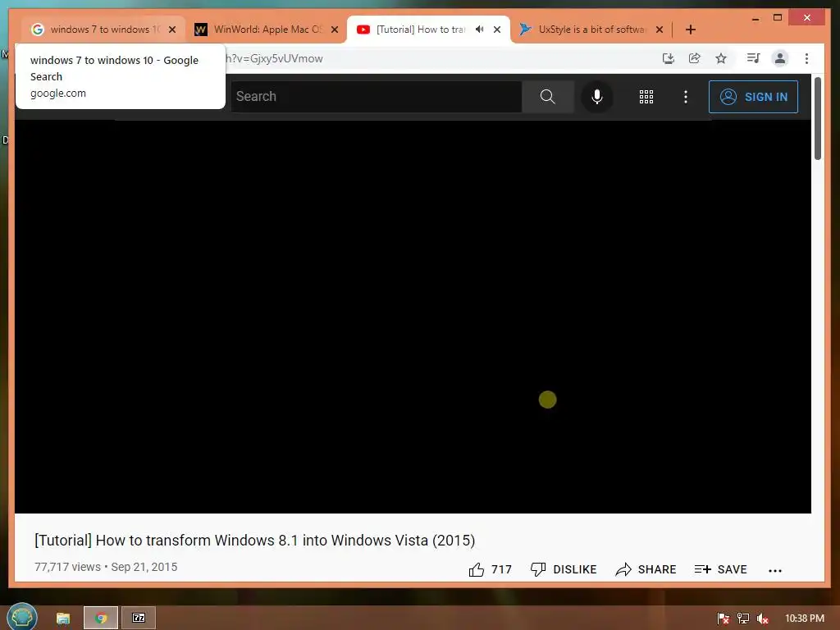
Task: Bookmark this page with the star icon
Action: pyautogui.click(x=721, y=58)
